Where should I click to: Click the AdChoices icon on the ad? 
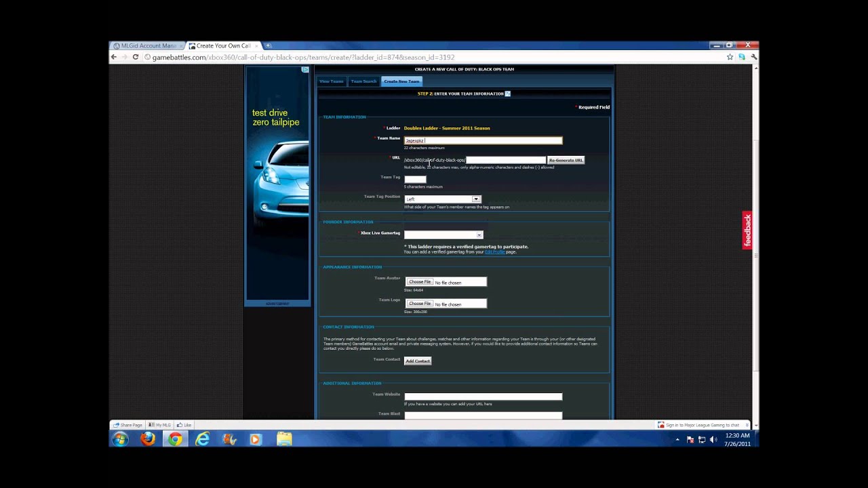pyautogui.click(x=305, y=70)
